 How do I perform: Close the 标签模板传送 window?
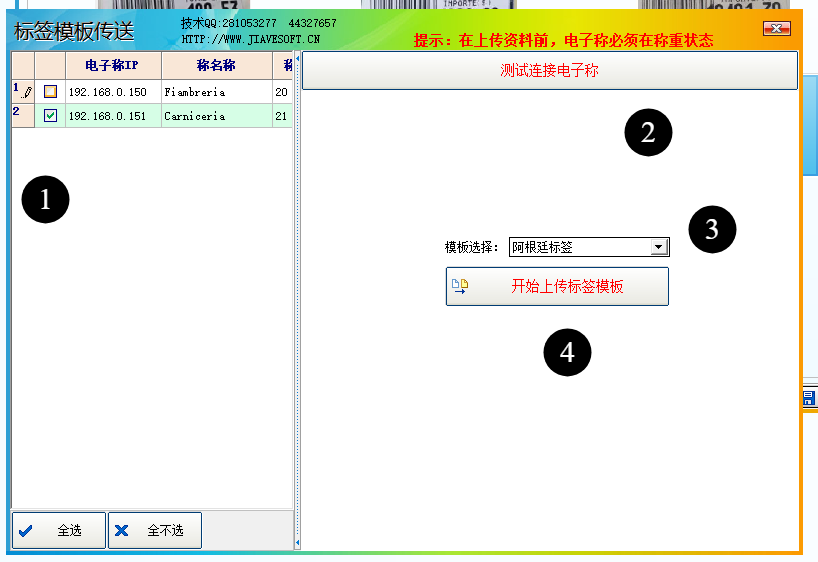(x=776, y=29)
